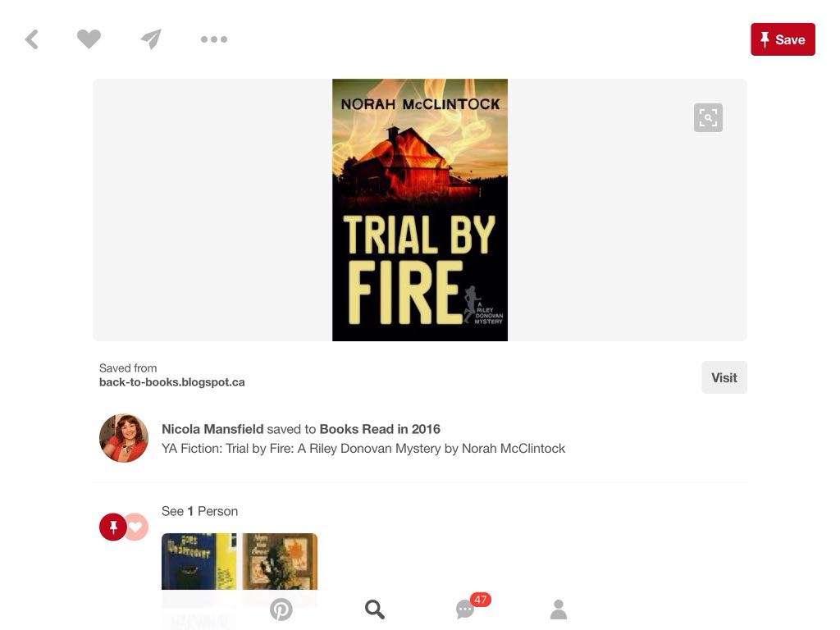This screenshot has width=840, height=630.
Task: Send pin using the paper plane icon
Action: click(x=151, y=39)
